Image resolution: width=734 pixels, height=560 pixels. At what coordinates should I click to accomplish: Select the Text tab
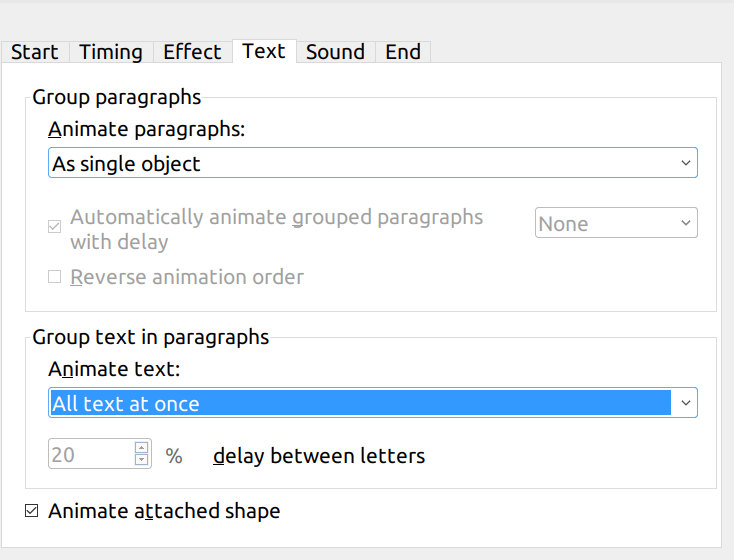pyautogui.click(x=264, y=51)
